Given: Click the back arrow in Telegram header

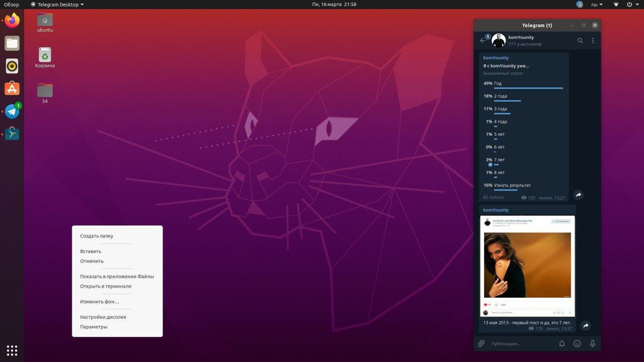Looking at the screenshot, I should point(483,41).
